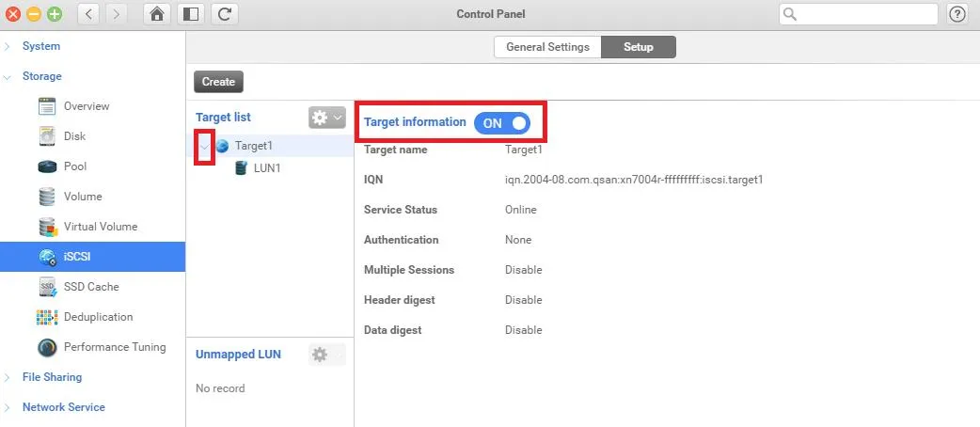Click the Deduplication icon

[x=47, y=317]
